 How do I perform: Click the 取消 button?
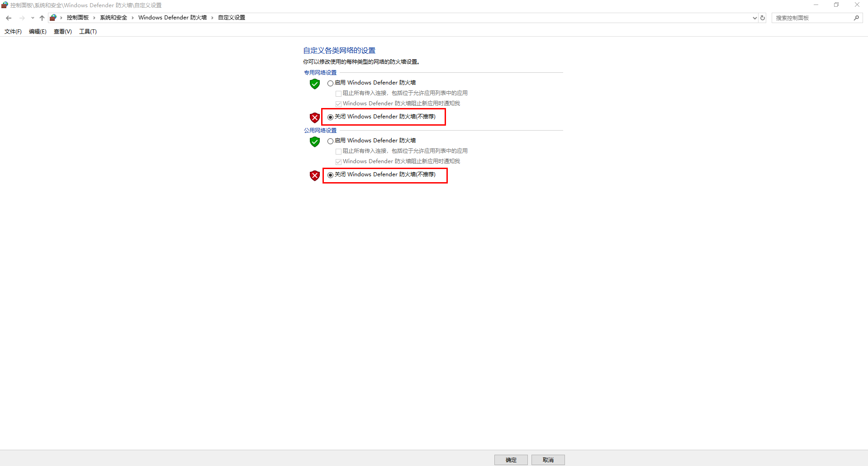[548, 460]
